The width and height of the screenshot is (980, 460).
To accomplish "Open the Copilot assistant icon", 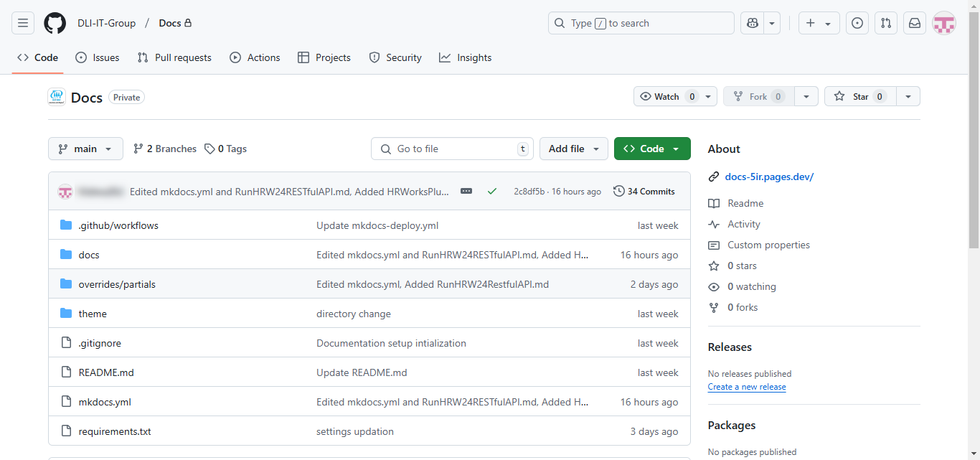I will click(x=750, y=22).
